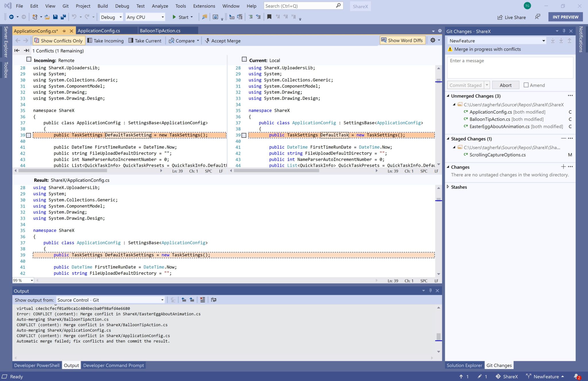The width and height of the screenshot is (588, 381).
Task: Select the Show Word Diffs icon
Action: (384, 40)
